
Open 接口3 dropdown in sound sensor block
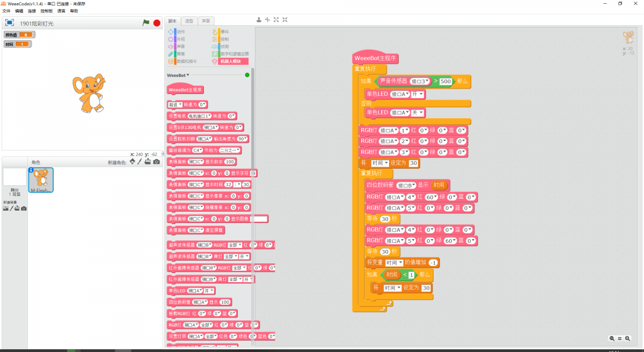pyautogui.click(x=428, y=82)
